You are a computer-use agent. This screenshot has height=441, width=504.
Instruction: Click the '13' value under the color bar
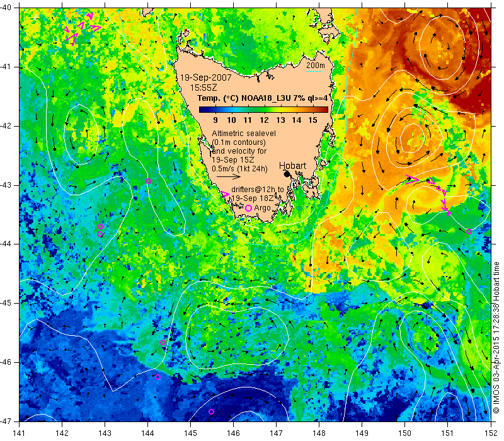(x=280, y=120)
